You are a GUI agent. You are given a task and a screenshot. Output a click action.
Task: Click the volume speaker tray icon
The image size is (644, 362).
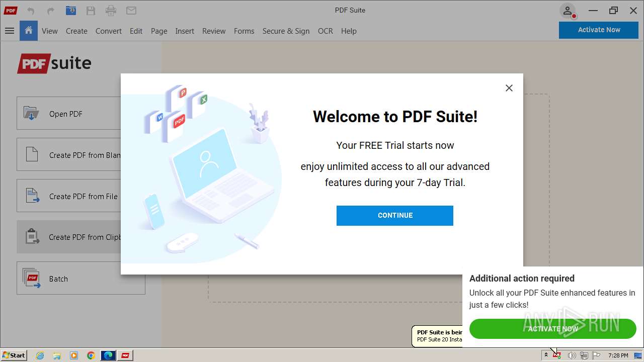[x=572, y=355]
